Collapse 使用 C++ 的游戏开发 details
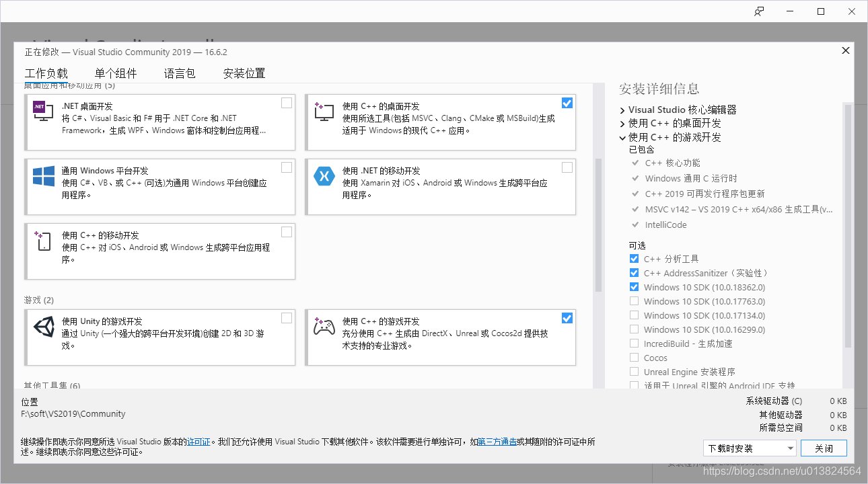The width and height of the screenshot is (868, 484). click(x=622, y=137)
